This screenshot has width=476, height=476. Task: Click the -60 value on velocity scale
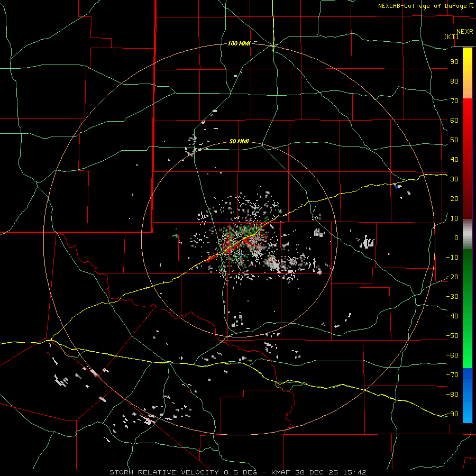point(452,355)
